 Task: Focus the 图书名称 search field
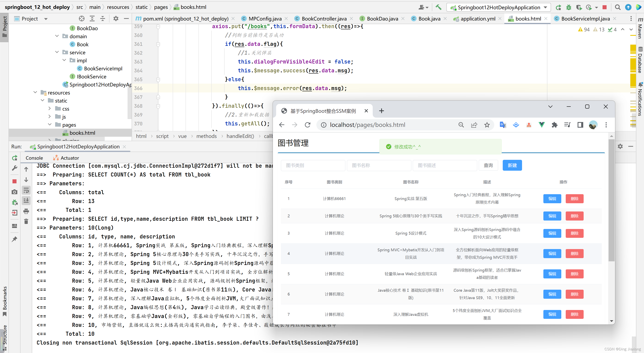point(379,165)
